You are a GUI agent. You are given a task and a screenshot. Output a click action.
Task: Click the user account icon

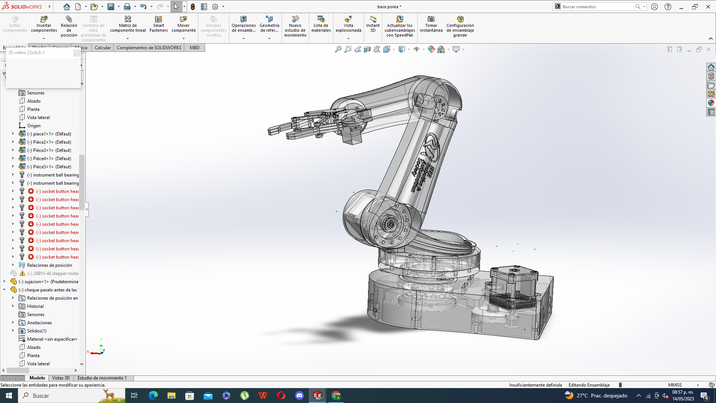[654, 7]
